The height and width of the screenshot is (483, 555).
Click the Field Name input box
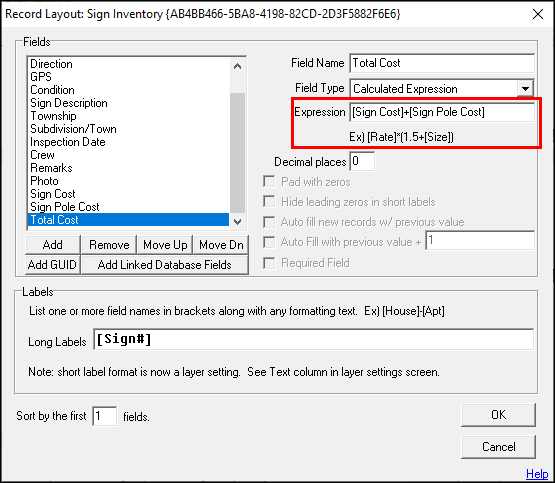[x=442, y=63]
